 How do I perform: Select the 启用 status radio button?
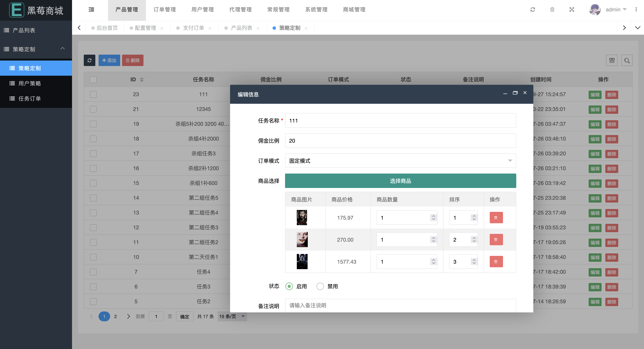(289, 286)
